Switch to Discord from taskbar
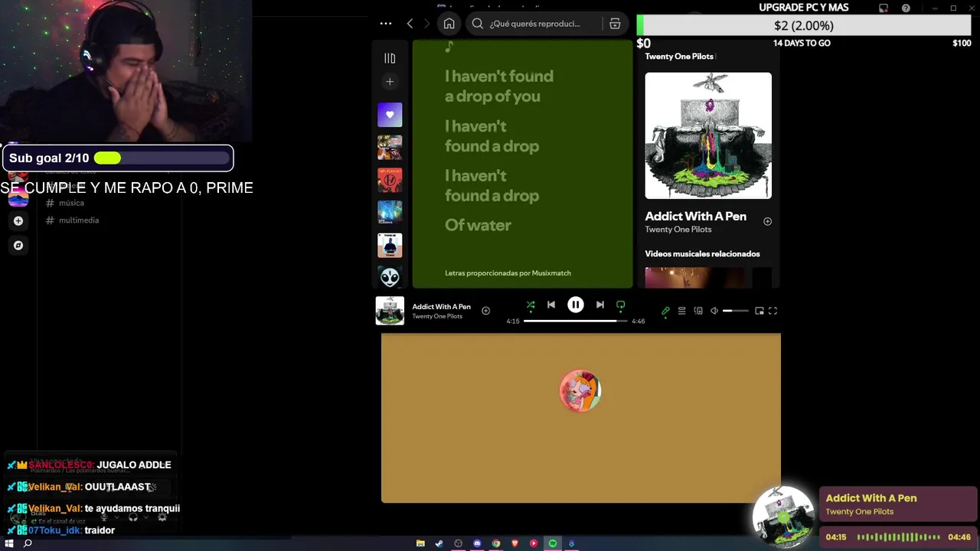Image resolution: width=980 pixels, height=551 pixels. [477, 543]
